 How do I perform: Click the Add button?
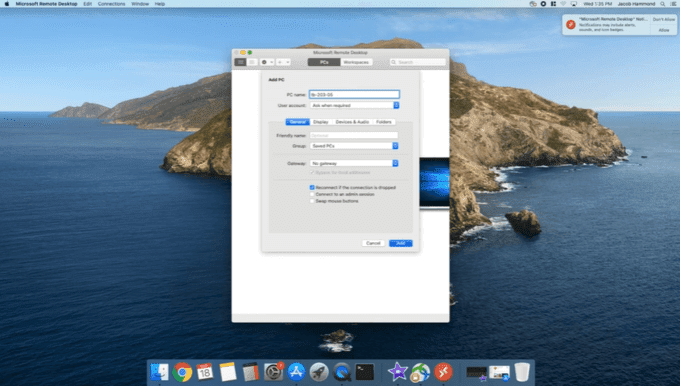[x=401, y=243]
